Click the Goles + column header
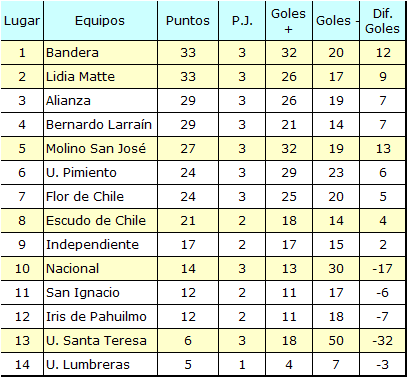 289,21
